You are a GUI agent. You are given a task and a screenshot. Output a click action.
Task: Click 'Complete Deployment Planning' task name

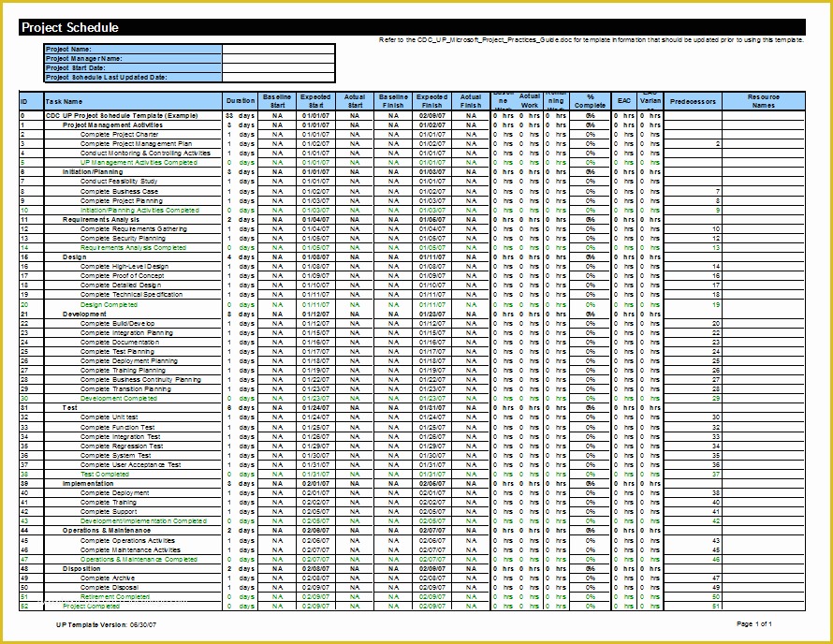pyautogui.click(x=129, y=360)
